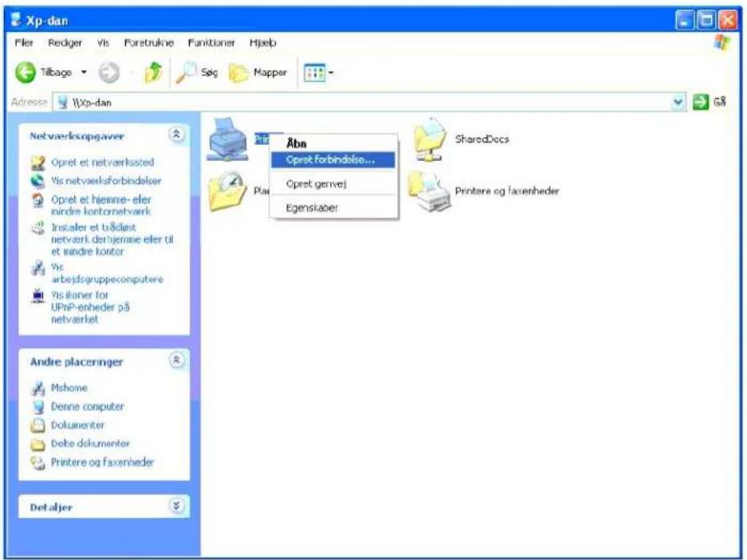Click the UPnP devices icon
This screenshot has height=560, width=747.
click(37, 296)
